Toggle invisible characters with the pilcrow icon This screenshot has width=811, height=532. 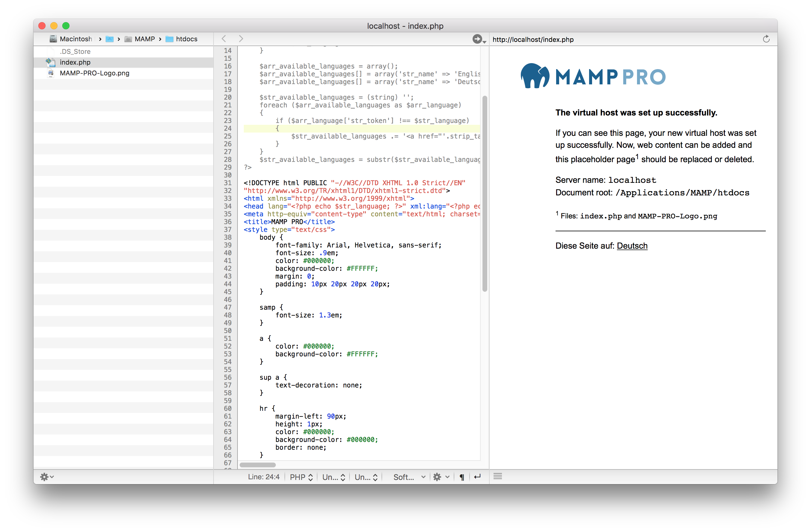coord(462,477)
